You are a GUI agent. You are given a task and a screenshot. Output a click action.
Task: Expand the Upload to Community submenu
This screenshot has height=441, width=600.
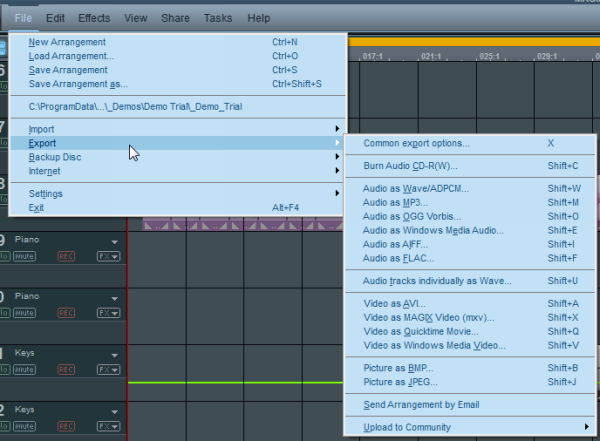click(468, 427)
